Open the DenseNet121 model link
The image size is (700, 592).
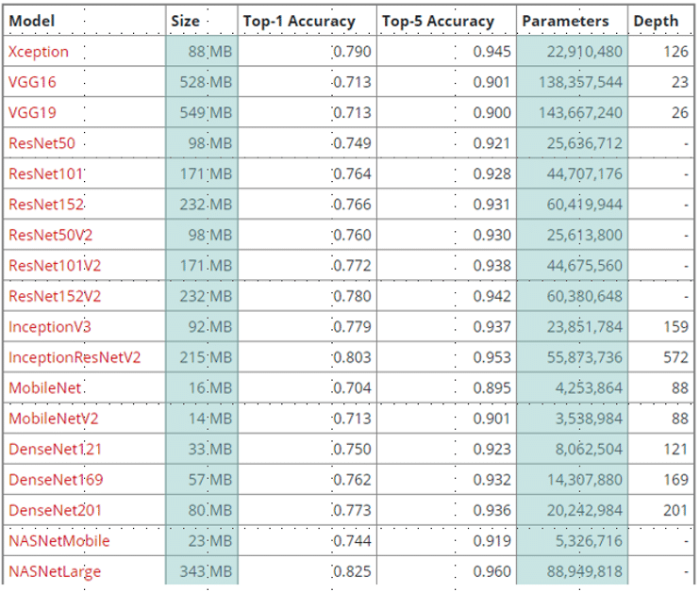click(x=55, y=450)
